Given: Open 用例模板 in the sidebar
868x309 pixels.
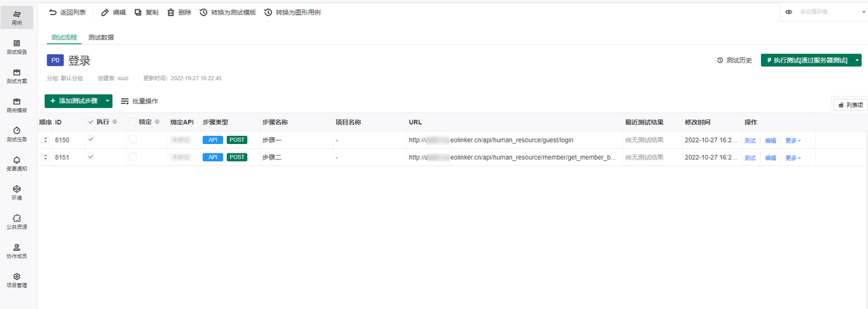Looking at the screenshot, I should click(x=17, y=105).
